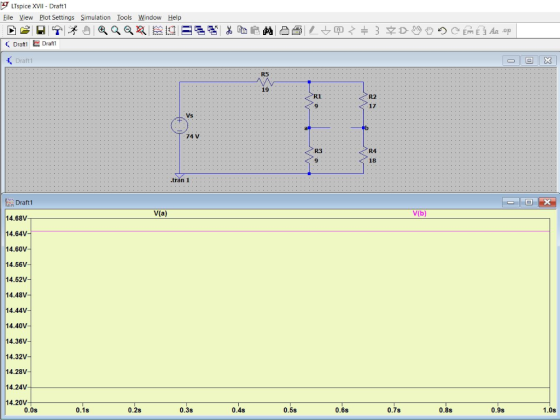The image size is (560, 420).
Task: Click the Mirror component icon
Action: [481, 31]
